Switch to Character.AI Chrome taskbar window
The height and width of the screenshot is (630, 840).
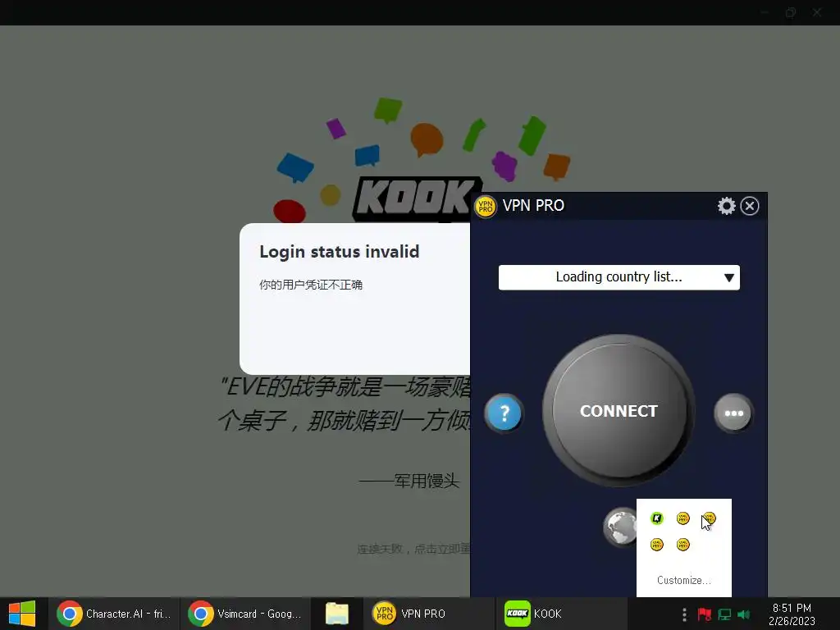[113, 614]
